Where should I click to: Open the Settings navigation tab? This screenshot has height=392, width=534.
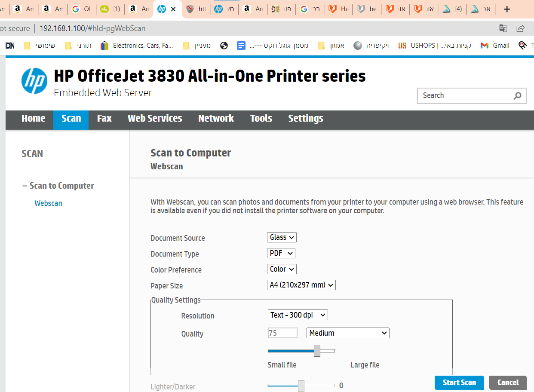(306, 119)
